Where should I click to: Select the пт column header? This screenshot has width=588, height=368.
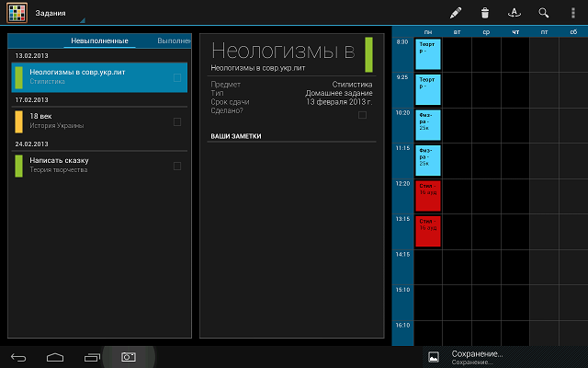pos(544,32)
